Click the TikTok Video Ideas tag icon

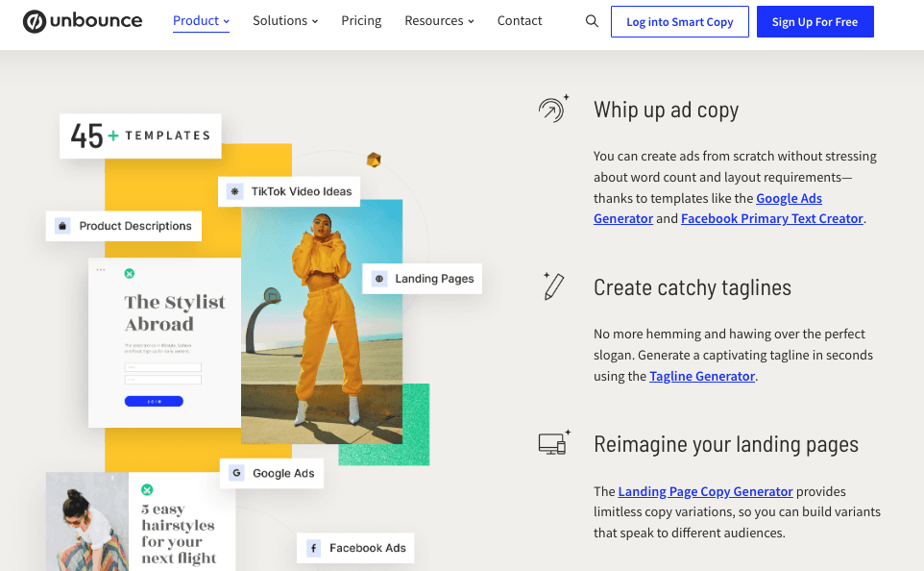(x=235, y=191)
